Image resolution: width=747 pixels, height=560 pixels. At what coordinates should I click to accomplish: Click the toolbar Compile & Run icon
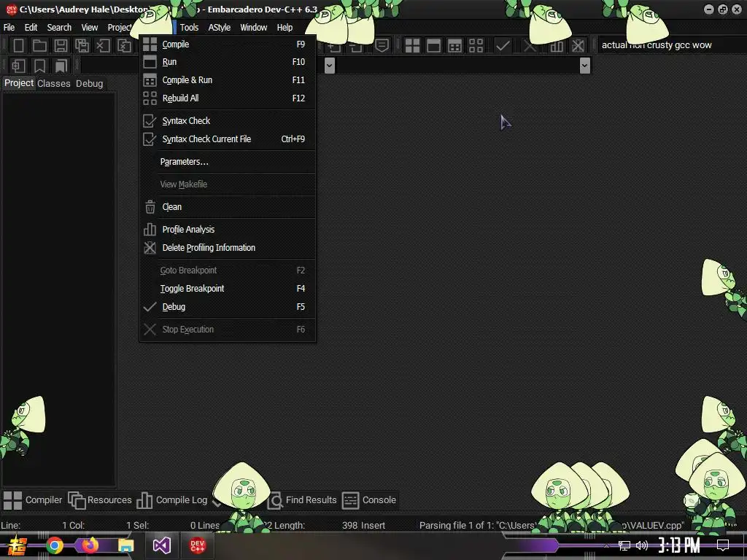[455, 46]
